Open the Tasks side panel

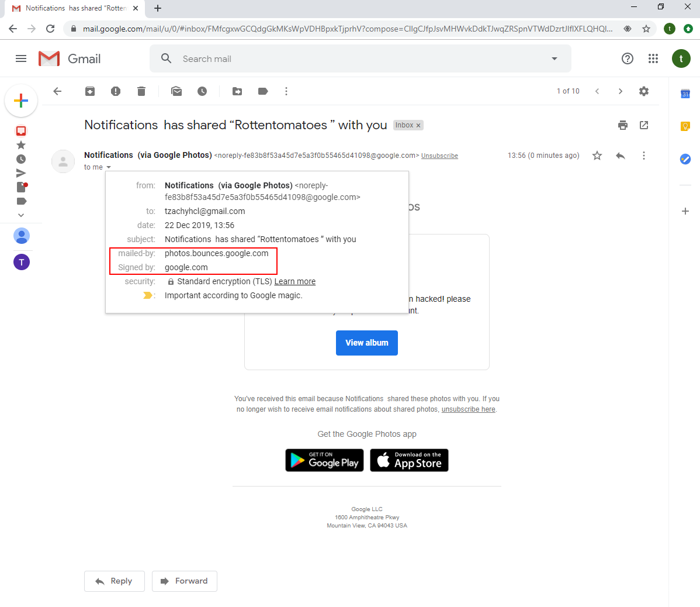685,159
